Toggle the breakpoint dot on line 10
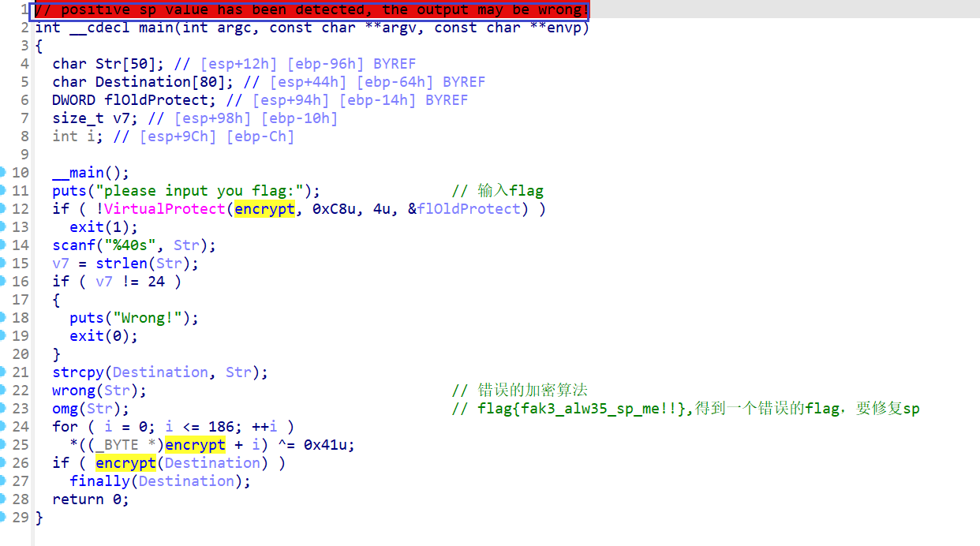 (3, 173)
